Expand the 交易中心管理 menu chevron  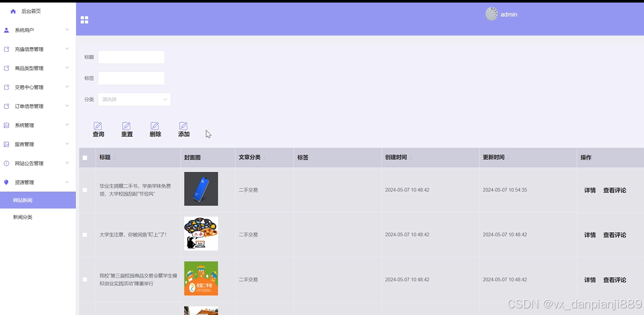(x=67, y=87)
